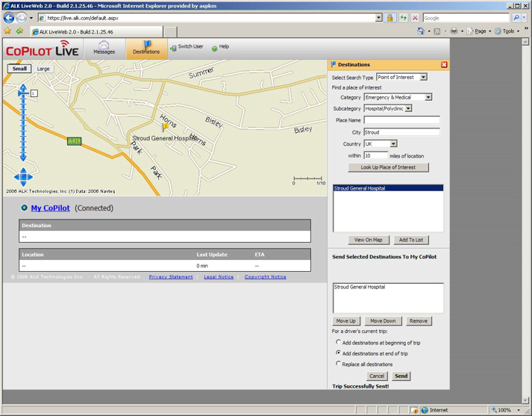Click the map pan arrows control
This screenshot has height=416, width=532.
(x=23, y=177)
